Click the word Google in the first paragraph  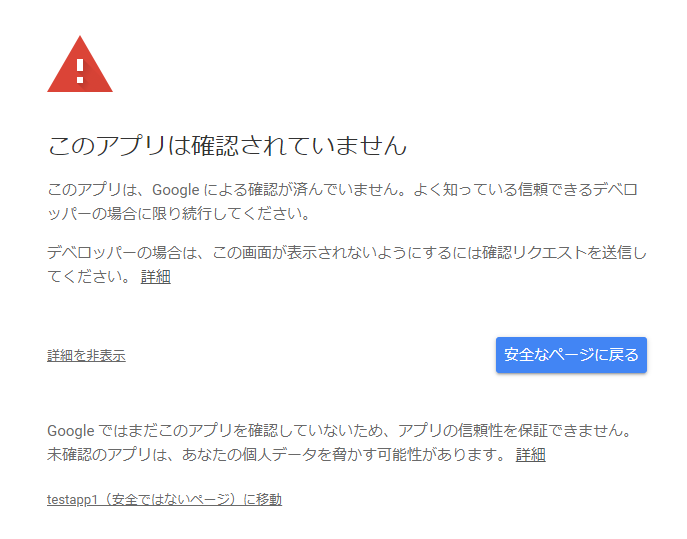[x=177, y=190]
